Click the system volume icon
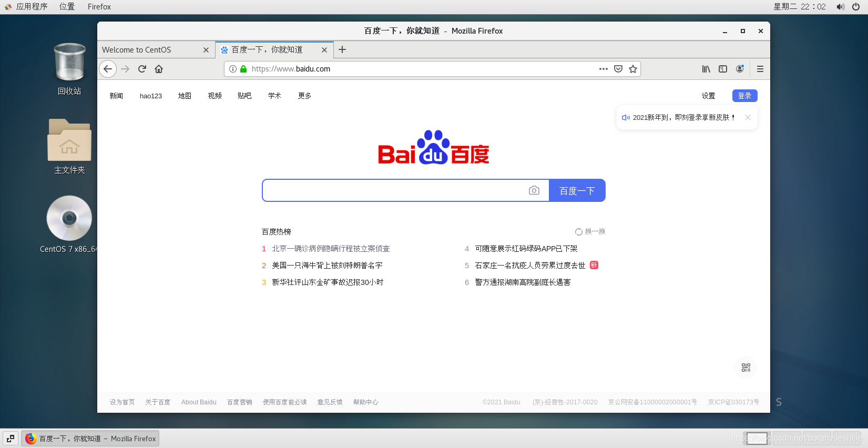The image size is (868, 448). click(840, 7)
